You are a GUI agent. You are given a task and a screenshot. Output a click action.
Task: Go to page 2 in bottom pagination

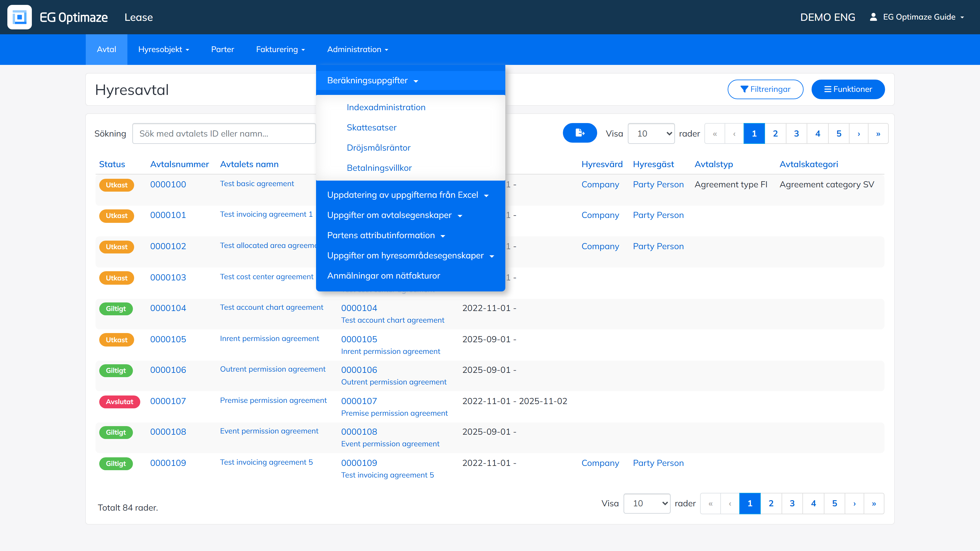(771, 504)
